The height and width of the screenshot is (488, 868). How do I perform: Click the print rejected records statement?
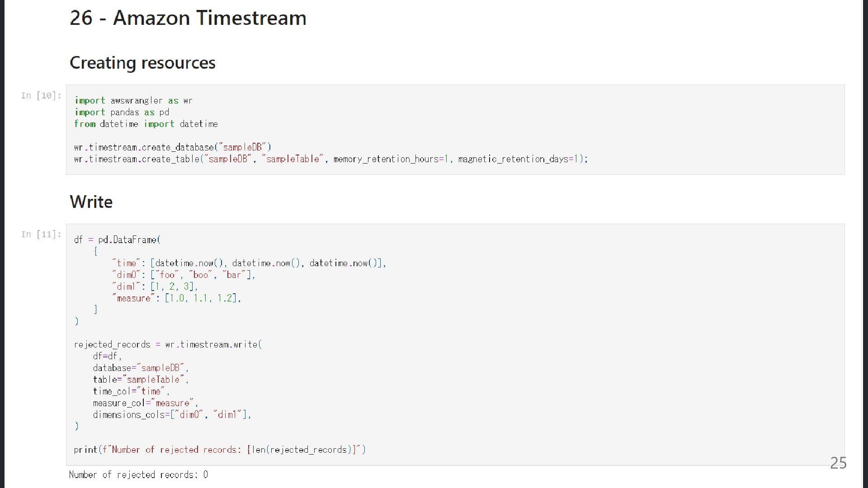220,450
